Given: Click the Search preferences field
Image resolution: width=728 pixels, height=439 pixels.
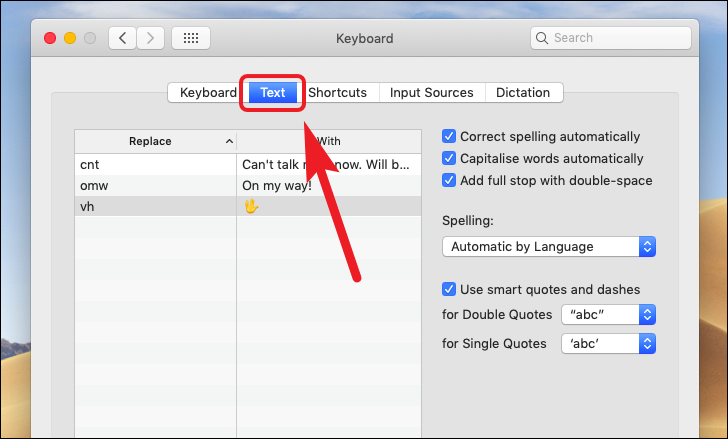Looking at the screenshot, I should coord(611,38).
